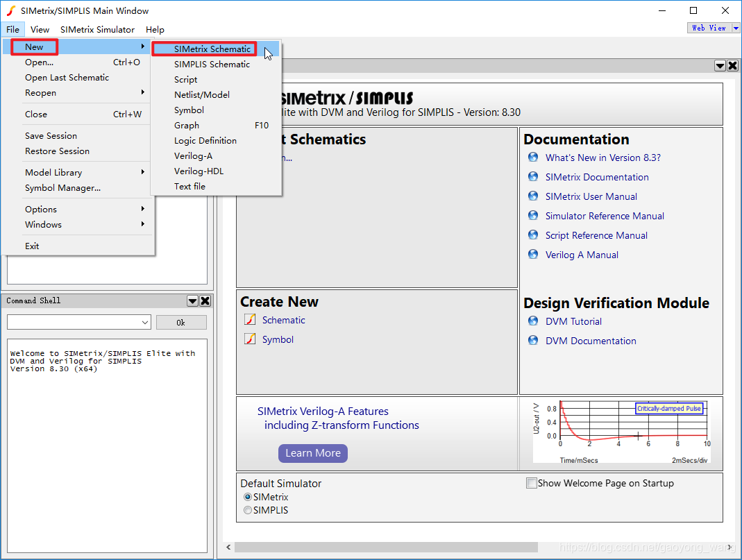
Task: Expand the Web View dropdown arrow
Action: pos(736,28)
